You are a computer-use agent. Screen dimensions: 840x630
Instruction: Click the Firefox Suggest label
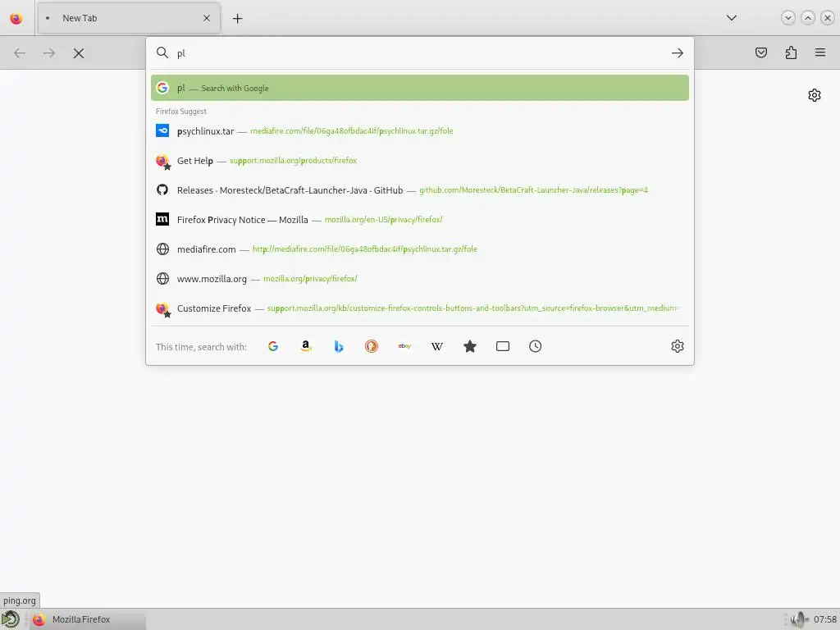click(181, 112)
